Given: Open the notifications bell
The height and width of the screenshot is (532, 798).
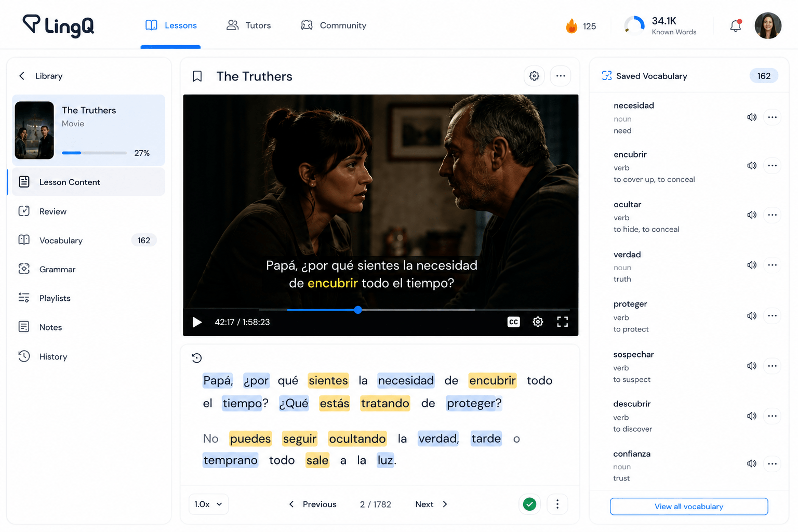Looking at the screenshot, I should pos(736,25).
